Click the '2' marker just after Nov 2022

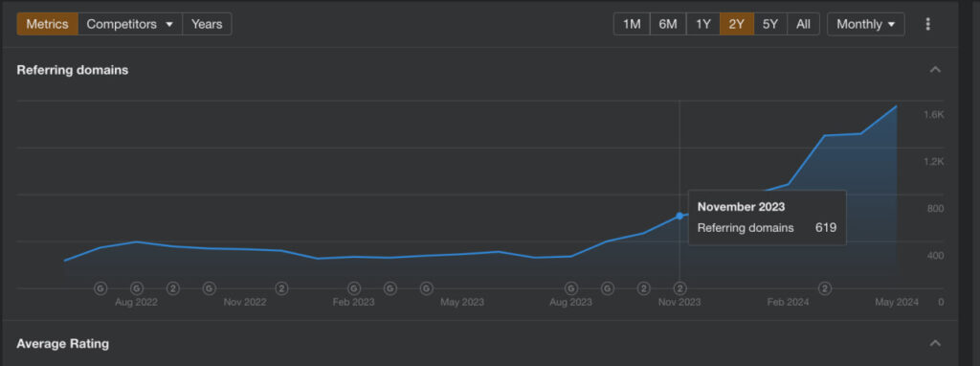tap(282, 288)
